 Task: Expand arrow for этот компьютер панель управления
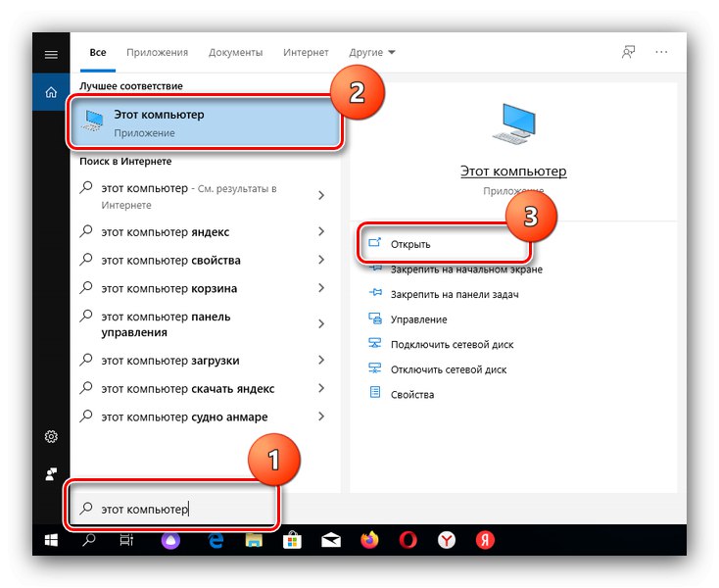[x=321, y=323]
